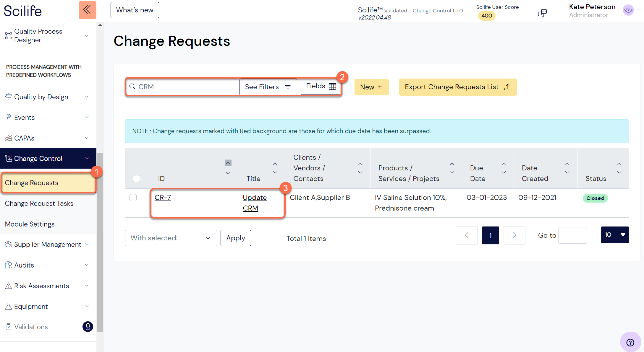Viewport: 644px width, 352px height.
Task: Toggle the select-all checkbox in table header
Action: pos(137,178)
